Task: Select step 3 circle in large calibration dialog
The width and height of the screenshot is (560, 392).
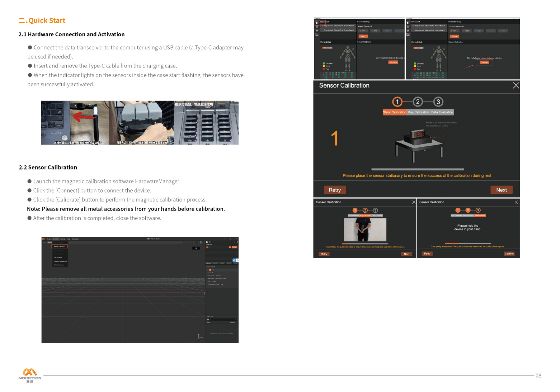Action: point(438,102)
